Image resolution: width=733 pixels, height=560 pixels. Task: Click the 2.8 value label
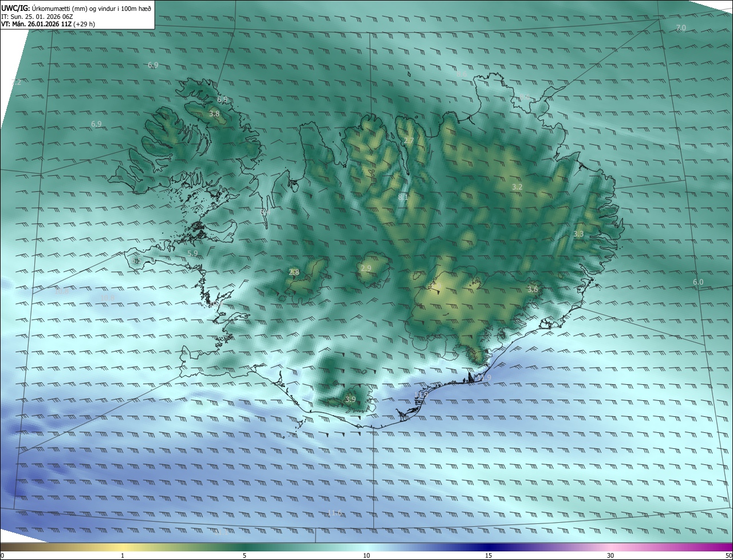294,273
